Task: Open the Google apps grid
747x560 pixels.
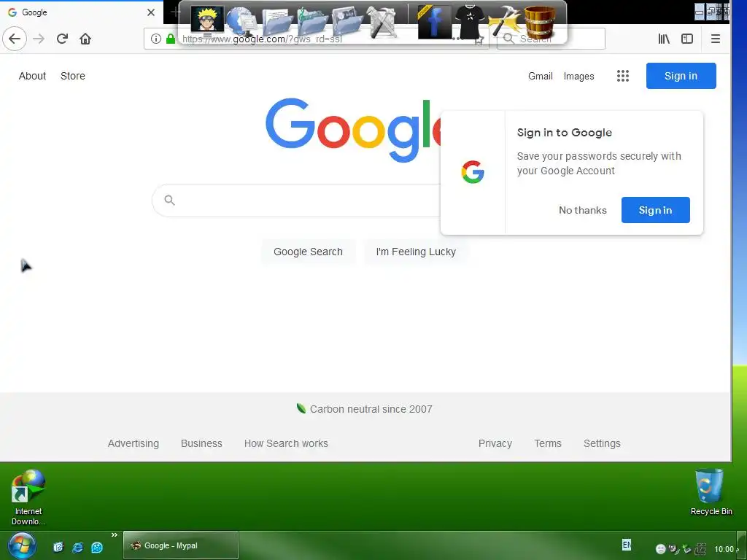Action: [x=623, y=76]
